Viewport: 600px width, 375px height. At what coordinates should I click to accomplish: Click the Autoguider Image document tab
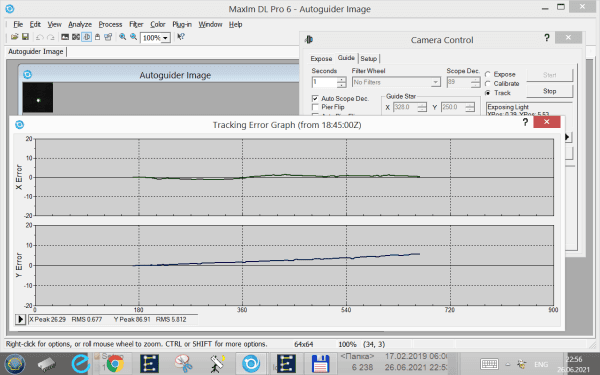point(36,51)
